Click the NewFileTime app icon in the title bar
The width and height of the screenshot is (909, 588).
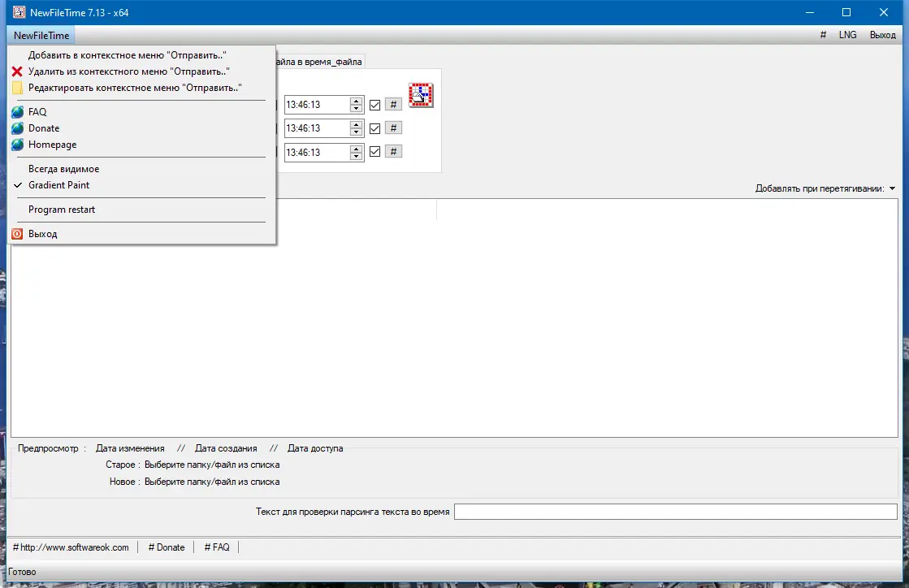point(19,12)
